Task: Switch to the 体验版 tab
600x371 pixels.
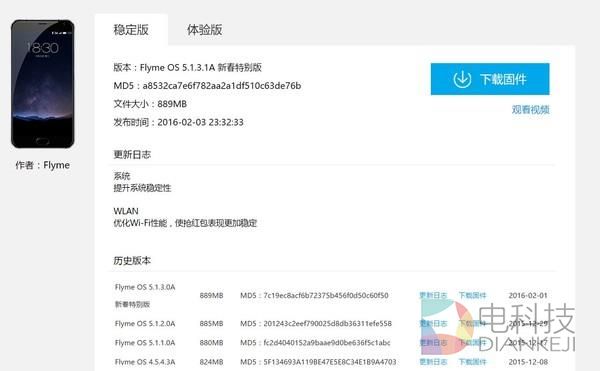Action: [x=204, y=30]
